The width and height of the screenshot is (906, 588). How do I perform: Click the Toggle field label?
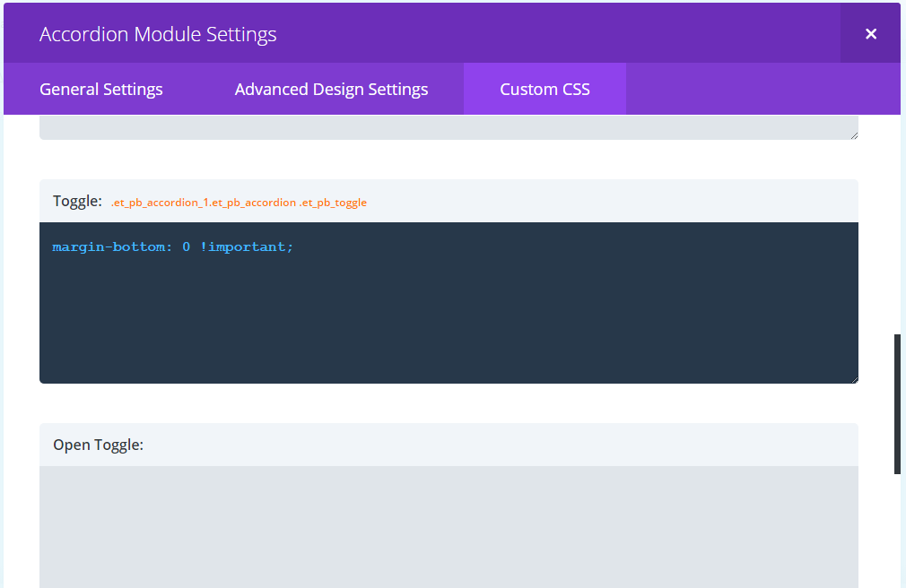(x=77, y=201)
